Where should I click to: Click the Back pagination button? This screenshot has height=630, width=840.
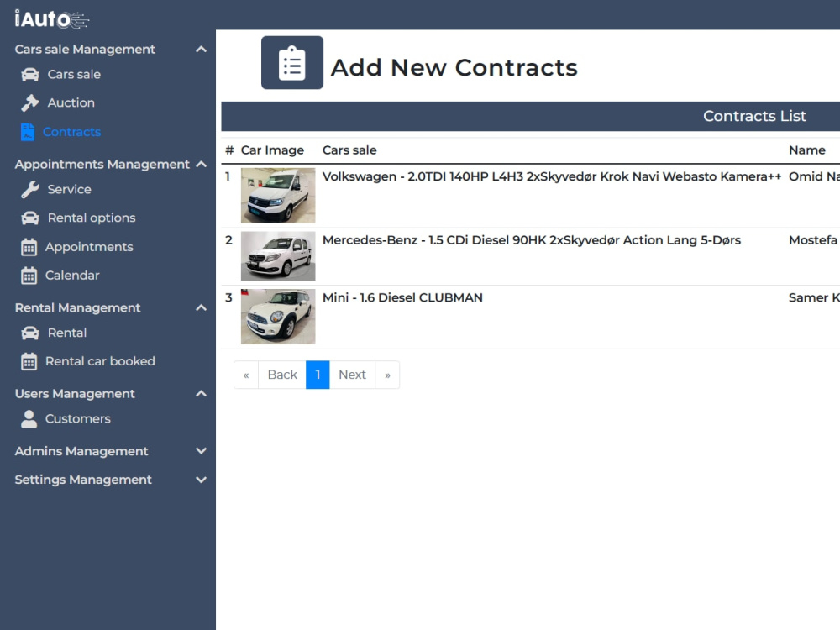(x=282, y=375)
